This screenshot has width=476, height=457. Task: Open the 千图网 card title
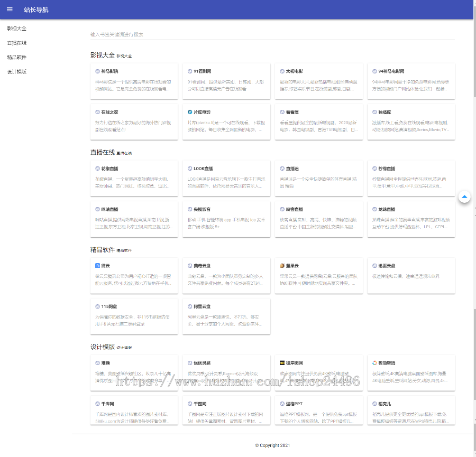(200, 404)
